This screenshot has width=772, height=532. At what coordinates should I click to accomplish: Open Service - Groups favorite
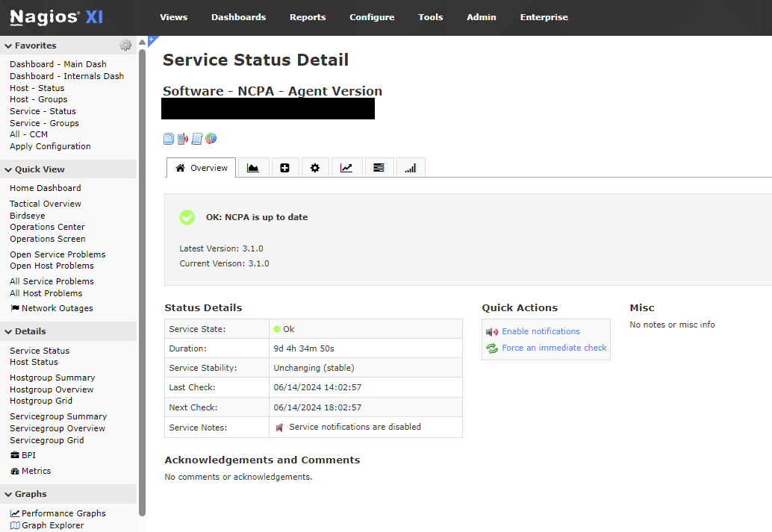tap(44, 123)
